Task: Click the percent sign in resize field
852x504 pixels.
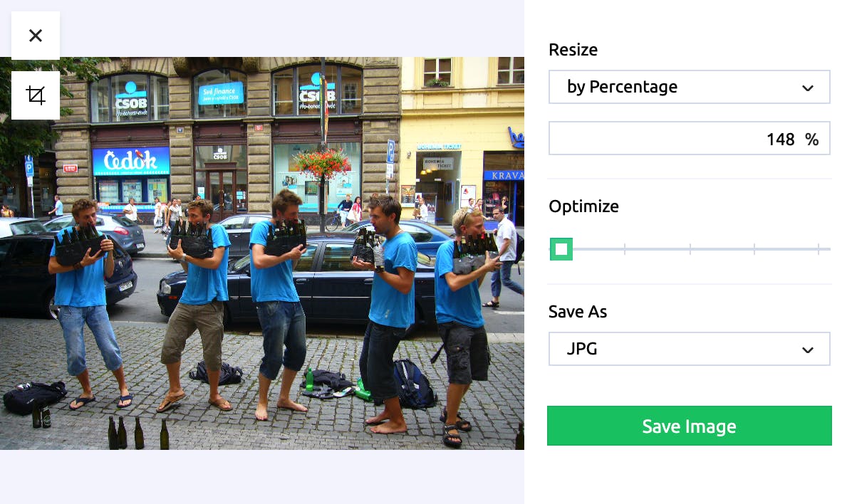Action: 812,140
